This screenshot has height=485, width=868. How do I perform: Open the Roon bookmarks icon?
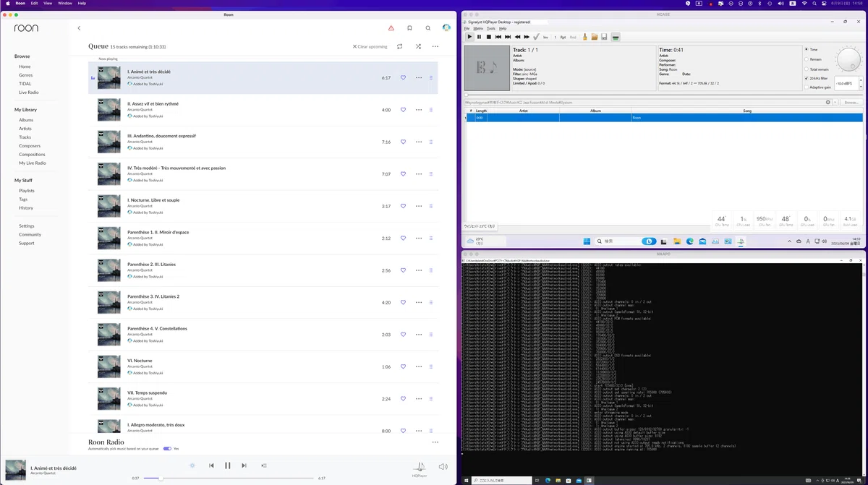[409, 28]
